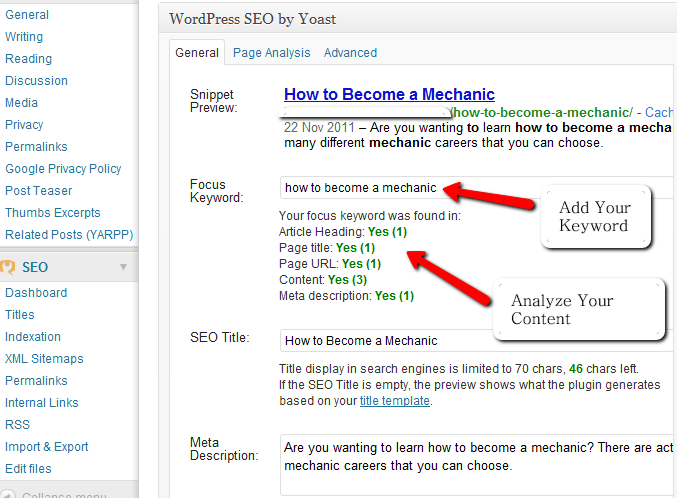This screenshot has width=677, height=498.
Task: Go to Reading settings
Action: (28, 59)
